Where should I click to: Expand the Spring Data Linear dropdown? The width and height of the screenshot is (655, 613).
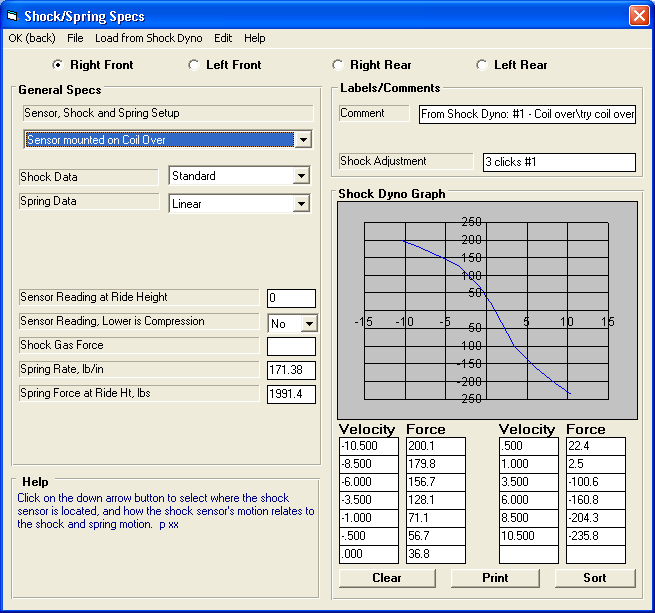301,204
